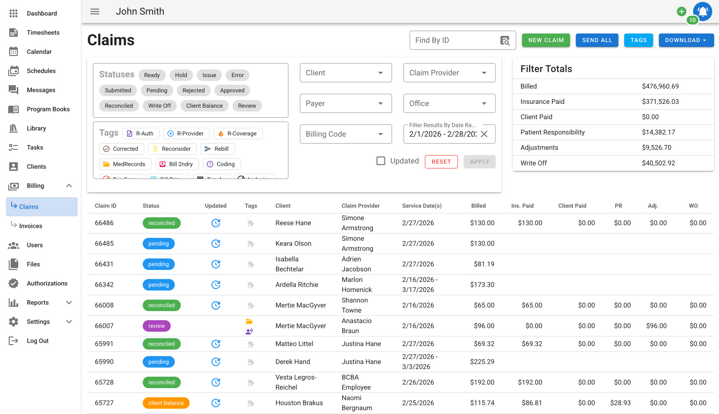This screenshot has width=719, height=414.
Task: Toggle the Updated checkbox
Action: coord(381,161)
